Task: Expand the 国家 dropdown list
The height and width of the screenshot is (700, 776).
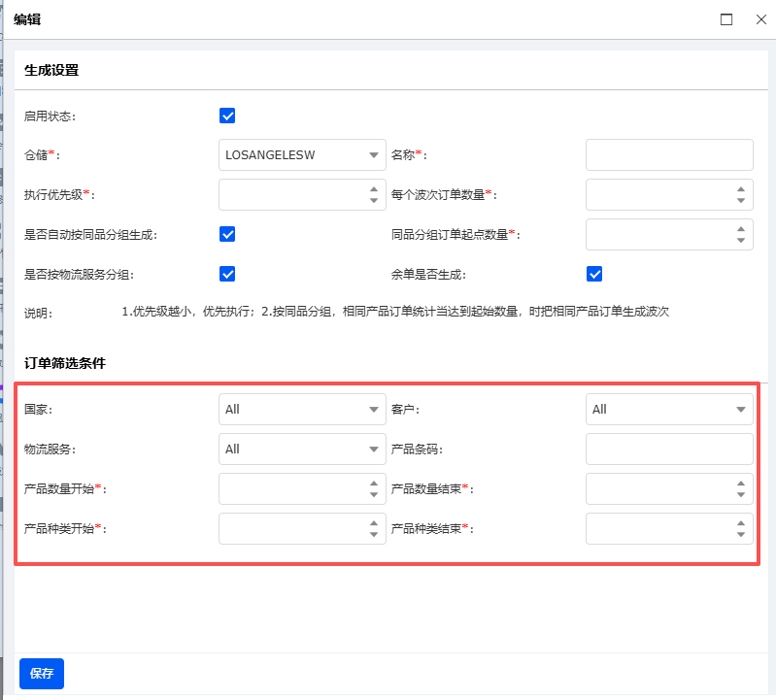Action: point(374,410)
